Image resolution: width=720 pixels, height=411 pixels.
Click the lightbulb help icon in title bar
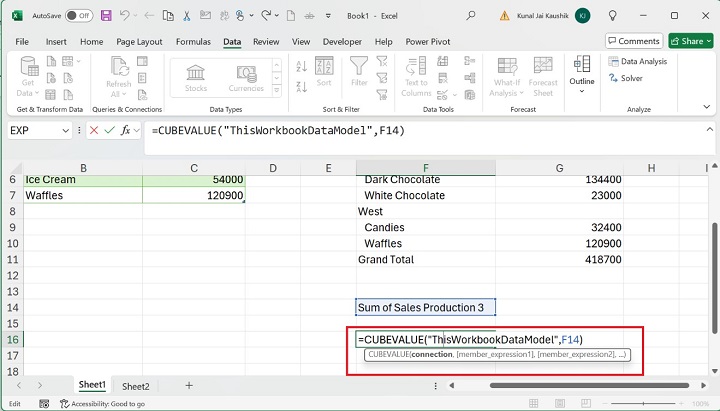click(x=613, y=15)
